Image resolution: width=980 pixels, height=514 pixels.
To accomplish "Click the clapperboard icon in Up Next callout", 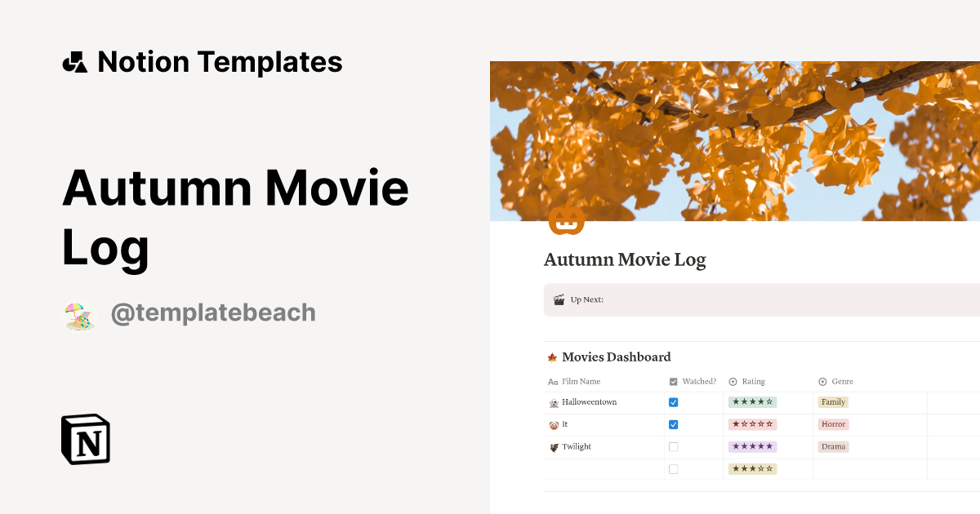I will (x=559, y=299).
